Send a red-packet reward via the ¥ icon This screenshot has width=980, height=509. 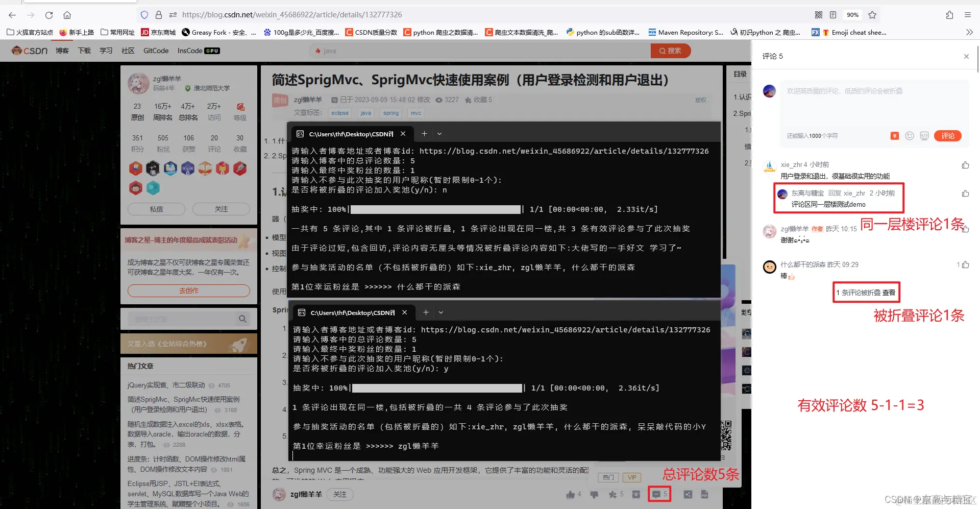894,136
